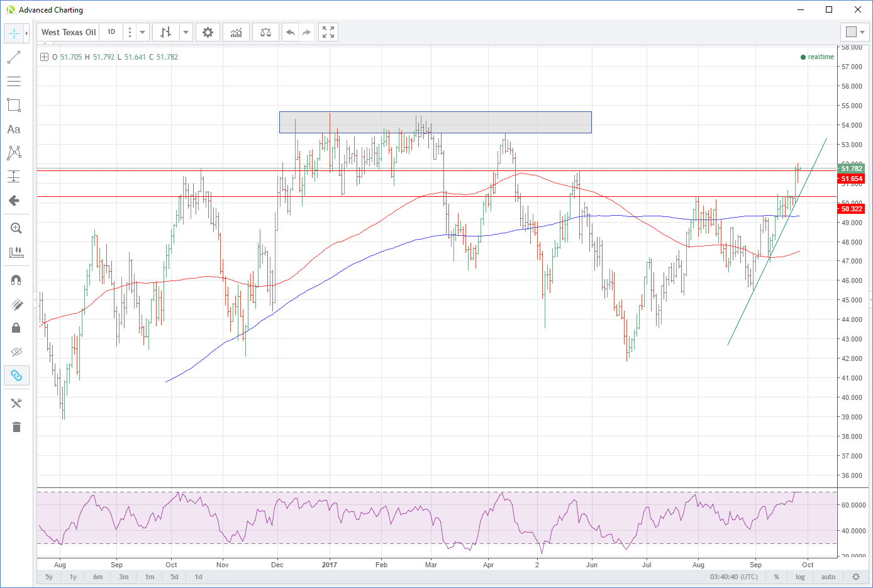Select the back arrow marker tool

click(14, 201)
